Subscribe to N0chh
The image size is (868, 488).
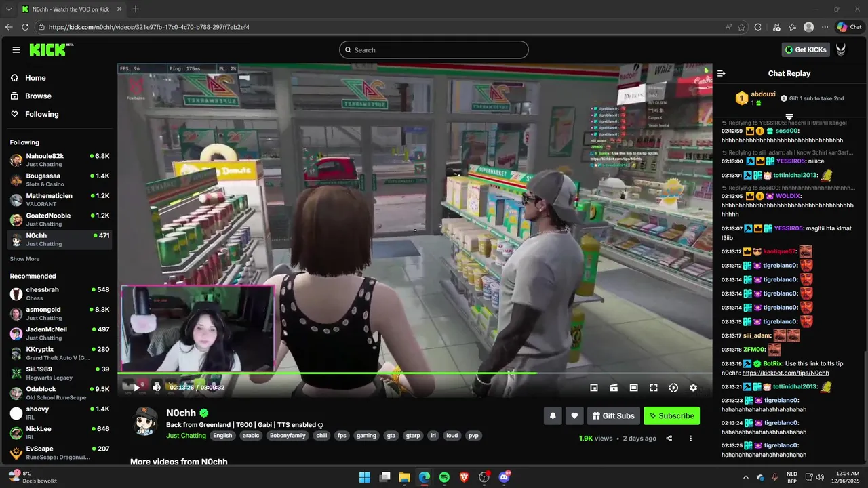tap(671, 415)
